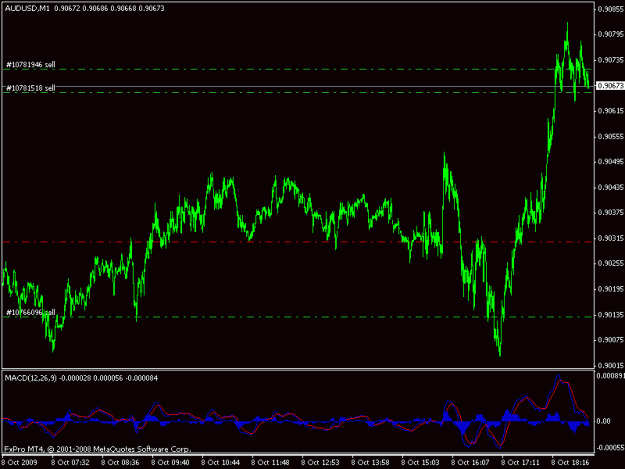Click price axis value 0.90375
Viewport: 625px width, 469px height.
click(x=611, y=212)
